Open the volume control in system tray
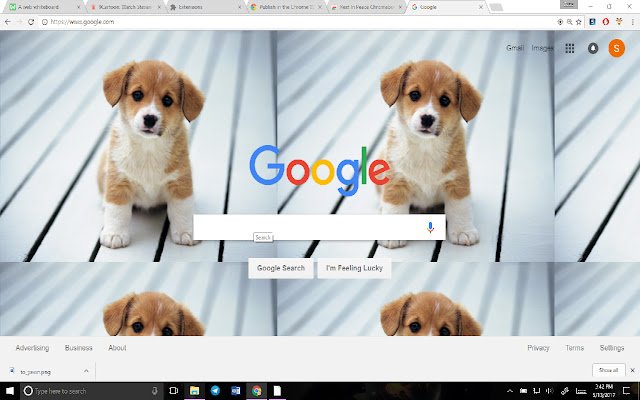 pyautogui.click(x=549, y=391)
